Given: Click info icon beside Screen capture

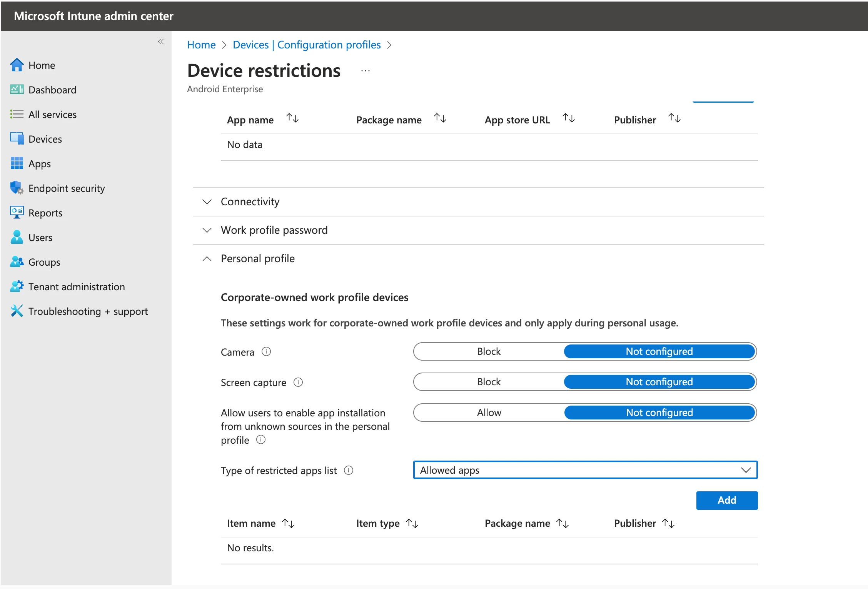Looking at the screenshot, I should (x=298, y=382).
